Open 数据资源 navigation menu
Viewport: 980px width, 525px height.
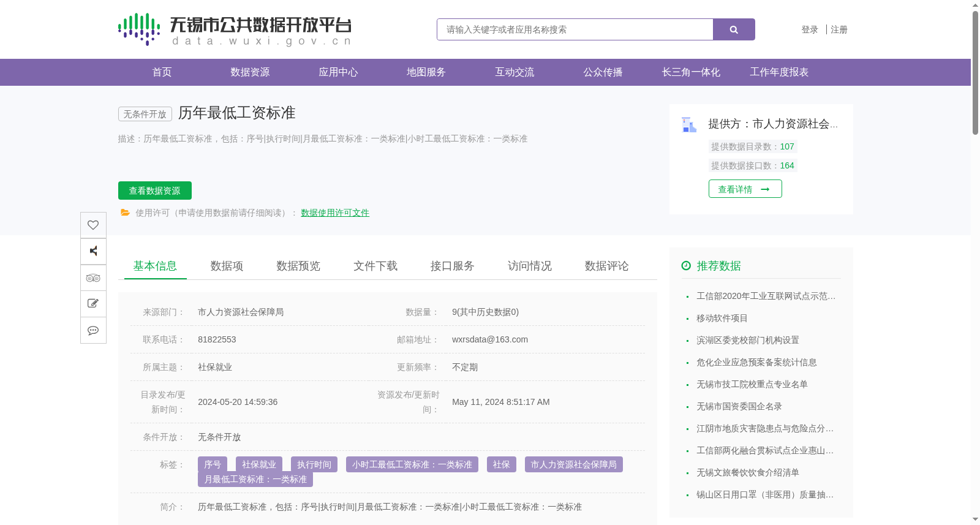250,72
